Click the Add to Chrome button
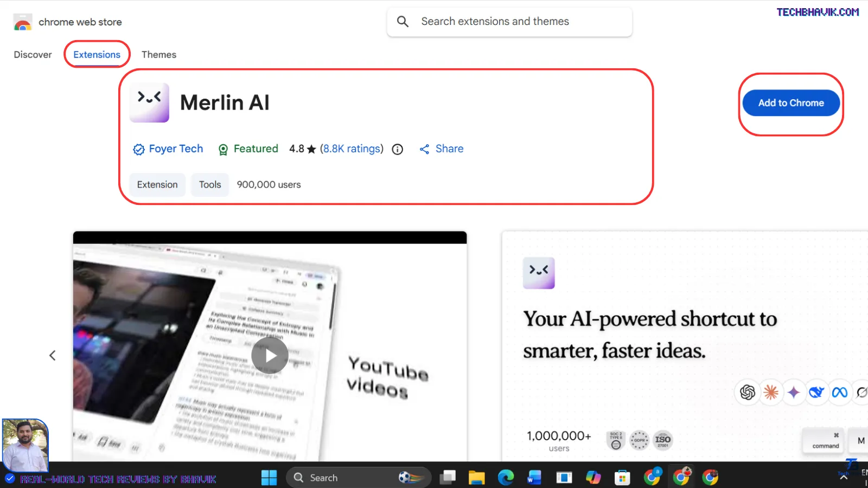Screen dimensions: 868x488 [x=791, y=103]
